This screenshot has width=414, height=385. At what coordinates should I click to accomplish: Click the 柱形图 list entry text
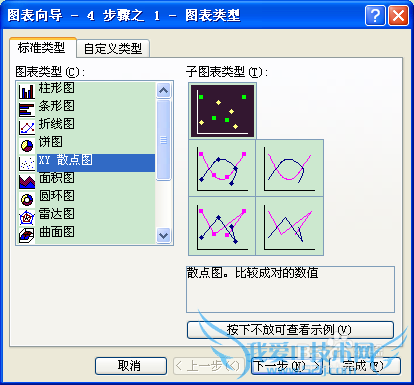(56, 88)
